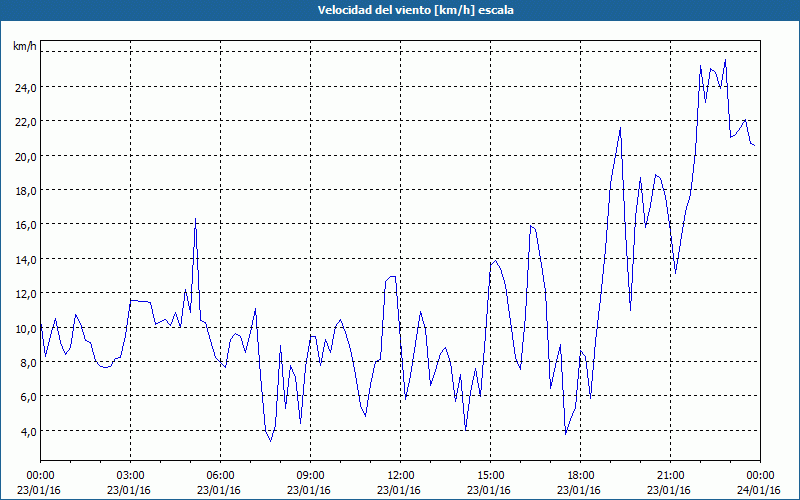This screenshot has height=500, width=800.
Task: Click the 06:00 time axis label
Action: point(220,476)
